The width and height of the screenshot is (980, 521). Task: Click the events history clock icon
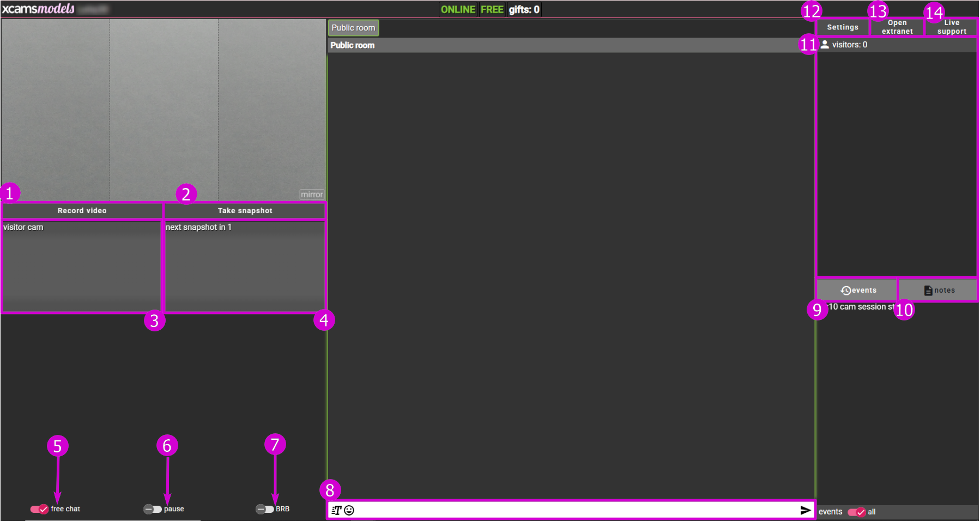[x=845, y=290]
